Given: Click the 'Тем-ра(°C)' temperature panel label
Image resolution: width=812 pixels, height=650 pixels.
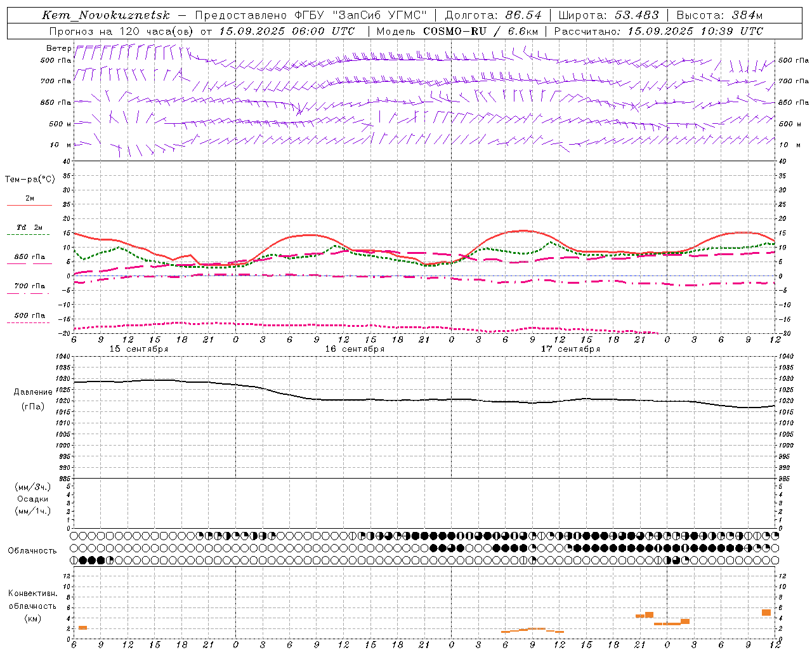Looking at the screenshot, I should tap(30, 180).
